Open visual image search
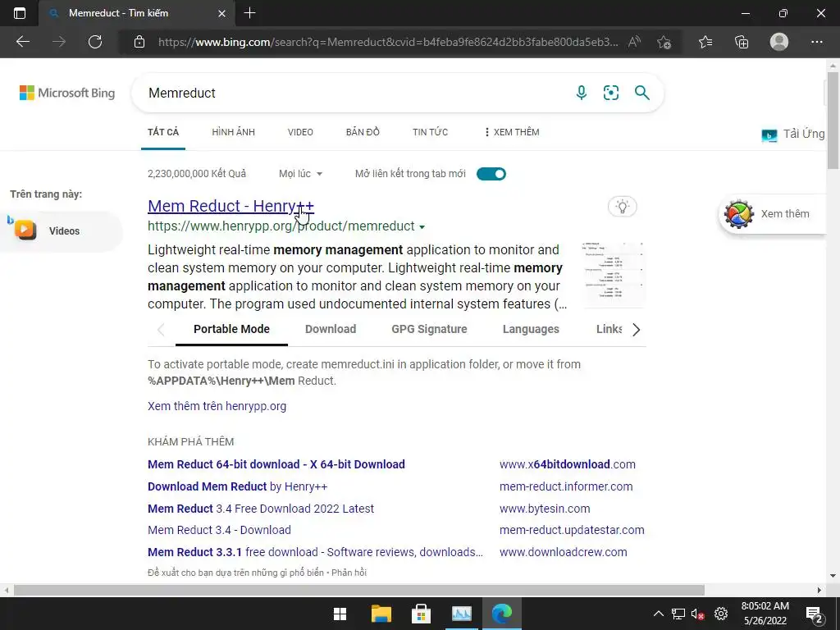Viewport: 840px width, 630px height. (610, 93)
